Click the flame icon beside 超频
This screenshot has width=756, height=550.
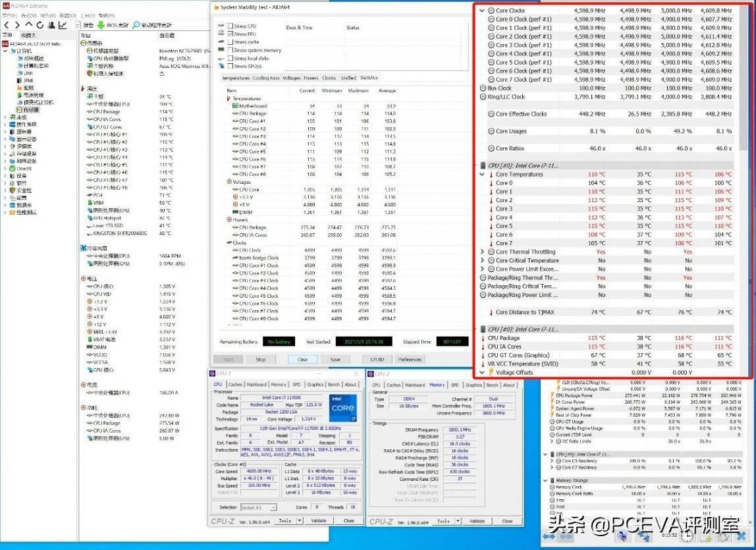pos(19,88)
